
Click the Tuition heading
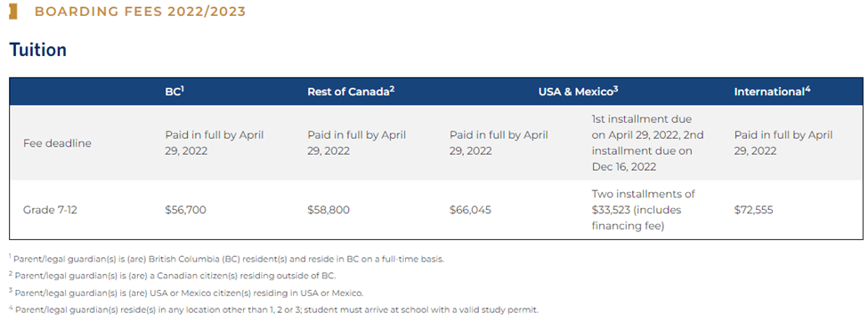tap(37, 51)
